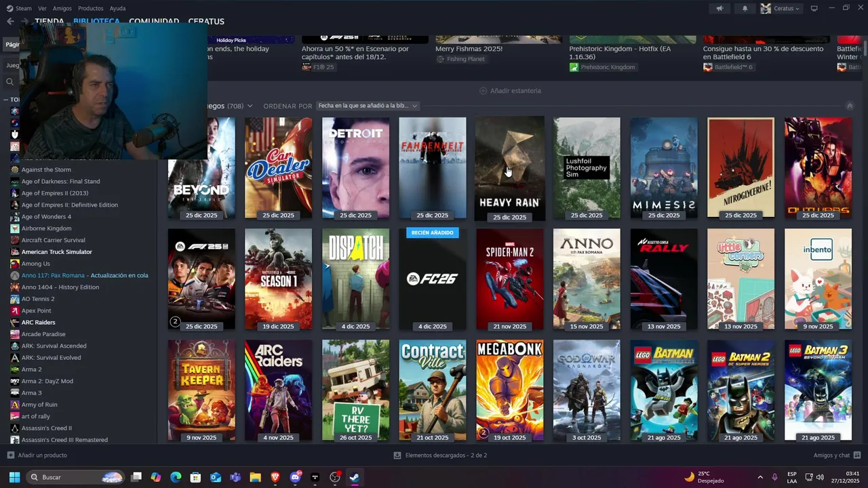Open Detroit Become Human cover
The width and height of the screenshot is (868, 488).
(355, 168)
